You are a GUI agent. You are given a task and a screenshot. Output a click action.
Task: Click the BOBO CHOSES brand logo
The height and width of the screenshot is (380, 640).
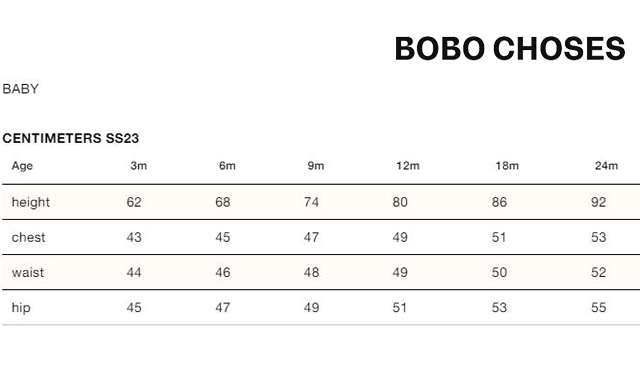510,49
